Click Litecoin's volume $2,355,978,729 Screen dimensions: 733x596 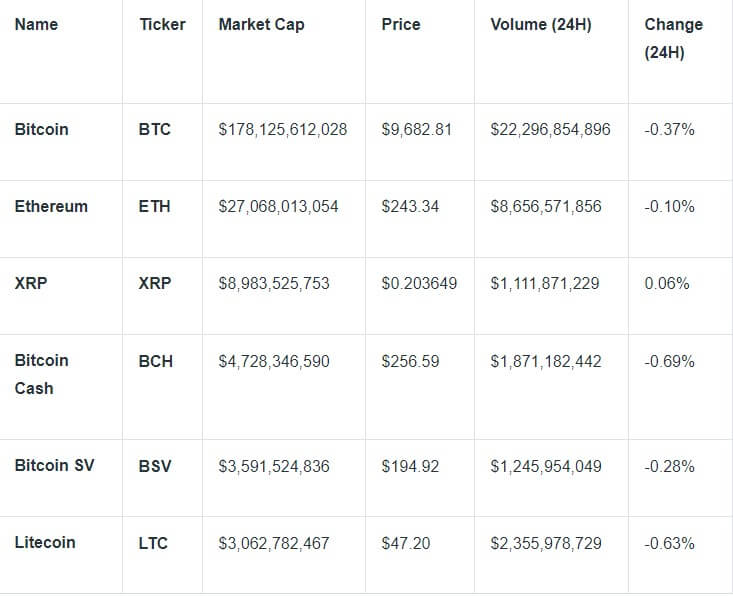click(x=546, y=543)
